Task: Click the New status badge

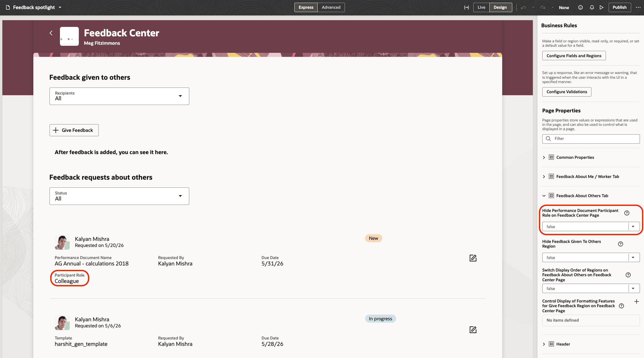Action: point(374,238)
